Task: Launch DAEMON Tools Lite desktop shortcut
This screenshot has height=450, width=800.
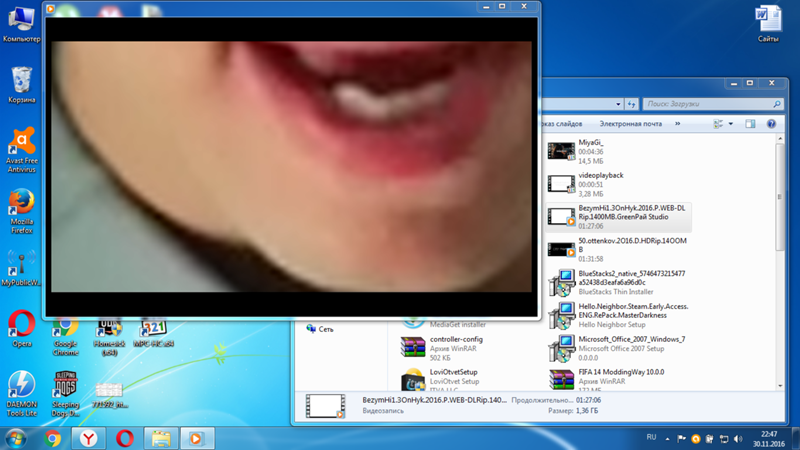Action: pos(21,394)
